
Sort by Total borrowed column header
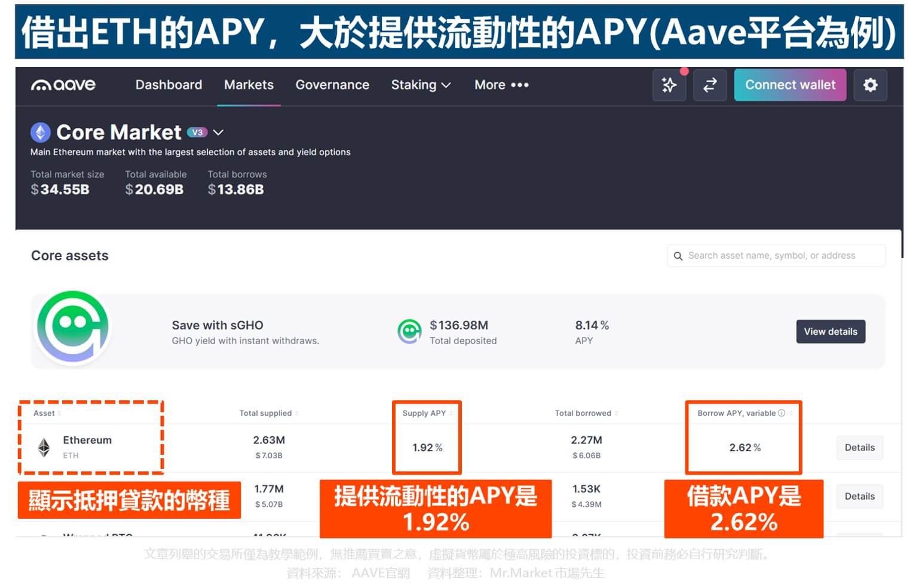[x=586, y=413]
